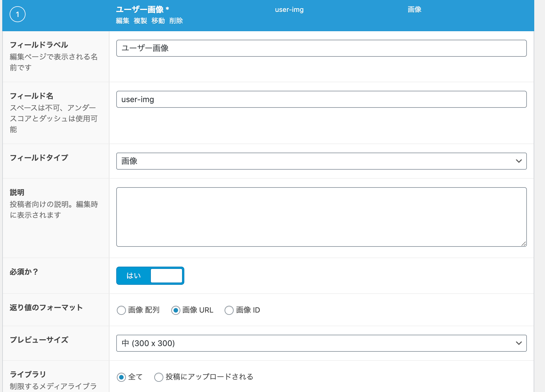Select 全て library radio option

121,377
